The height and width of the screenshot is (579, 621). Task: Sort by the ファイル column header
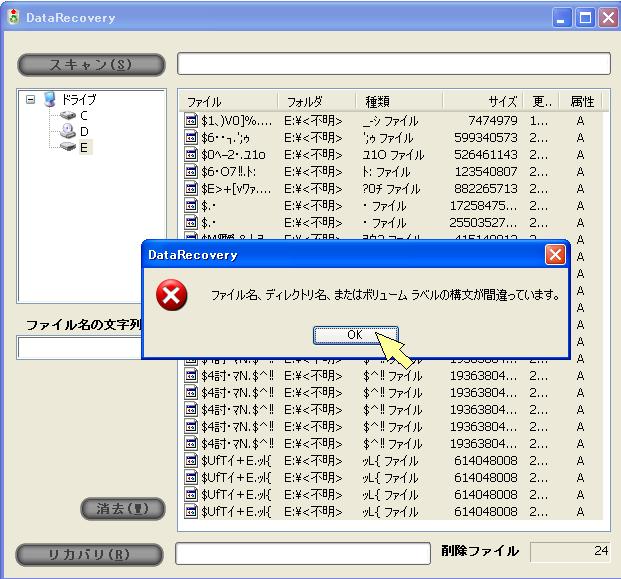(x=228, y=102)
